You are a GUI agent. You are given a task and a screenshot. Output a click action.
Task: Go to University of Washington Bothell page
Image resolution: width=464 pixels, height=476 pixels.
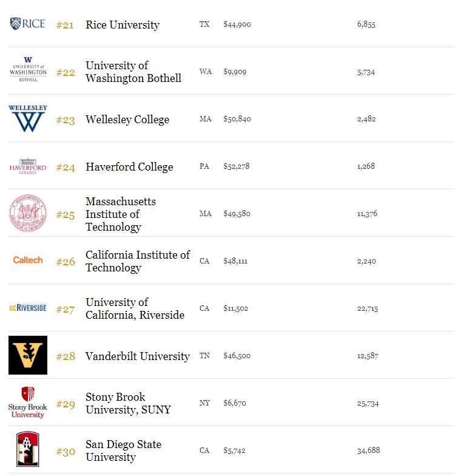click(x=133, y=72)
